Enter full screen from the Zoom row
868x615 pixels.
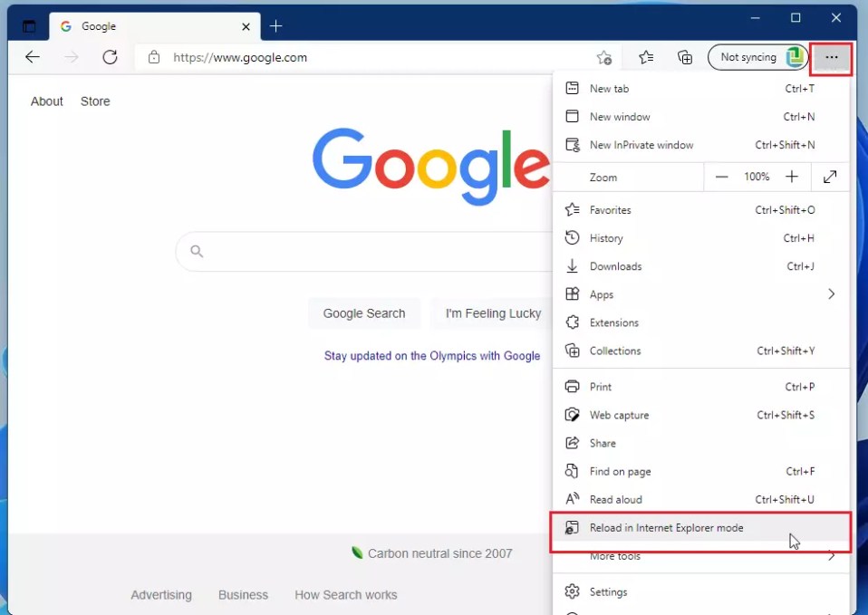click(x=829, y=176)
